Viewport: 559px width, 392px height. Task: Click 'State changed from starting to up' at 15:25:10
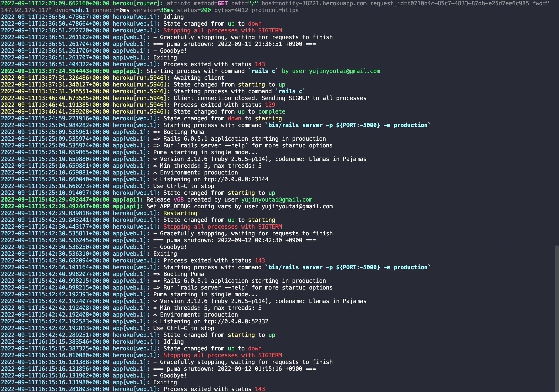[138, 193]
